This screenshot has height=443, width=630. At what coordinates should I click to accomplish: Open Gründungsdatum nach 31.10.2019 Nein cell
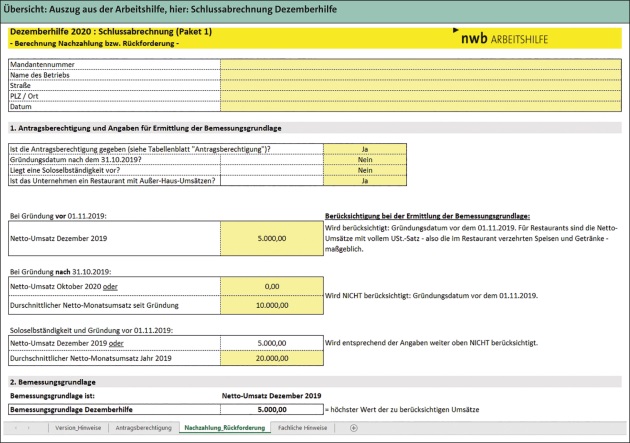tap(365, 160)
